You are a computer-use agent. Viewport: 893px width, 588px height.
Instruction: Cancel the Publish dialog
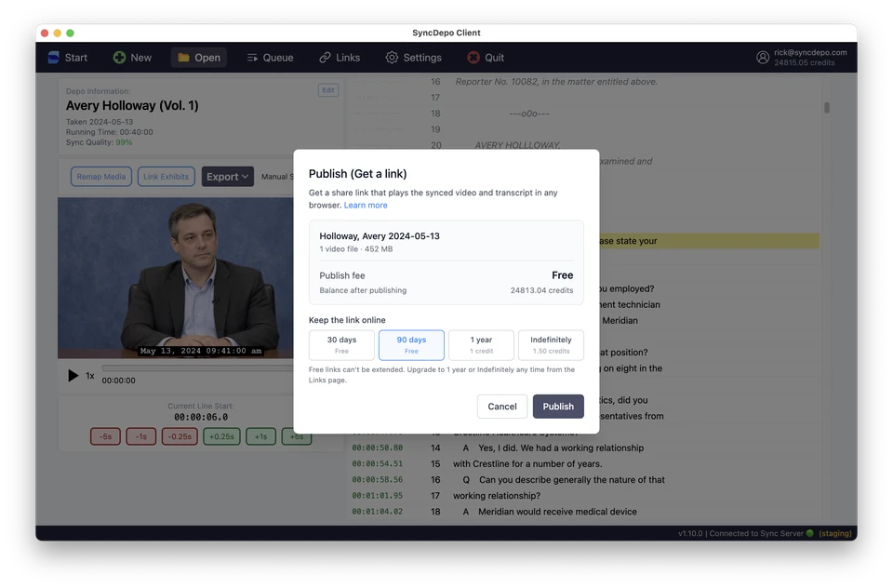pos(502,407)
